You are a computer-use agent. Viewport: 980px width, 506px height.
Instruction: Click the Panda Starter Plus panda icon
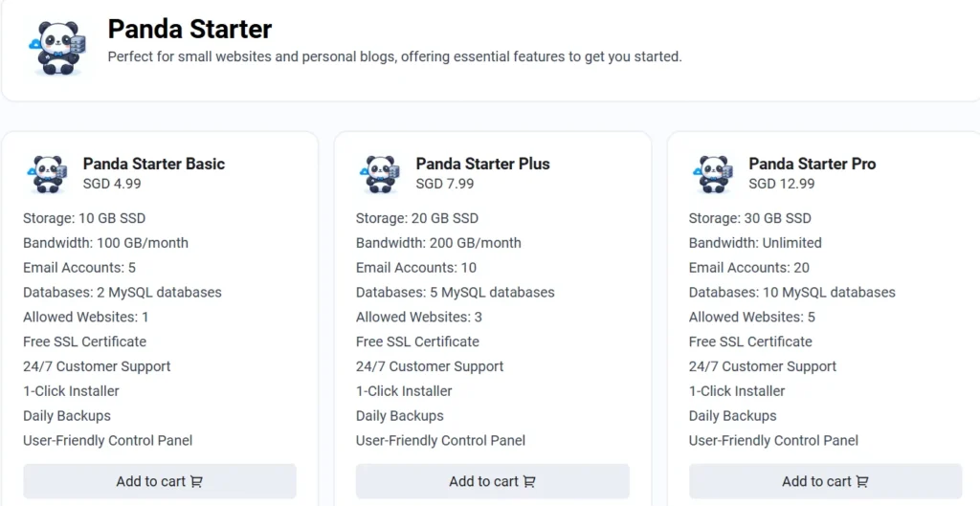(381, 174)
